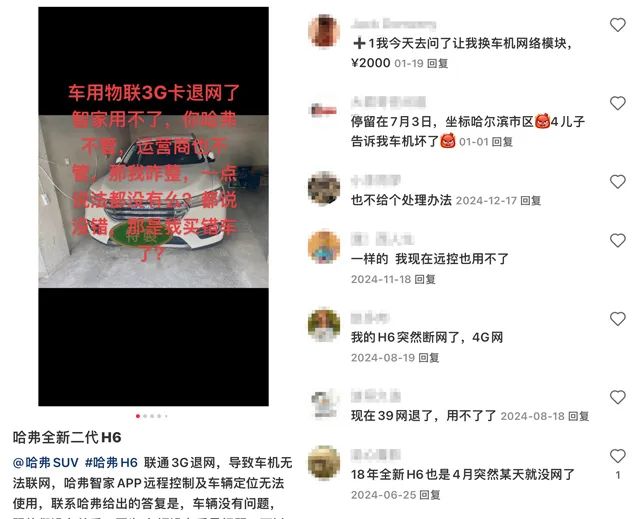Screen dimensions: 641x519
Task: Like the H6突然断网了 comment
Action: pos(617,319)
